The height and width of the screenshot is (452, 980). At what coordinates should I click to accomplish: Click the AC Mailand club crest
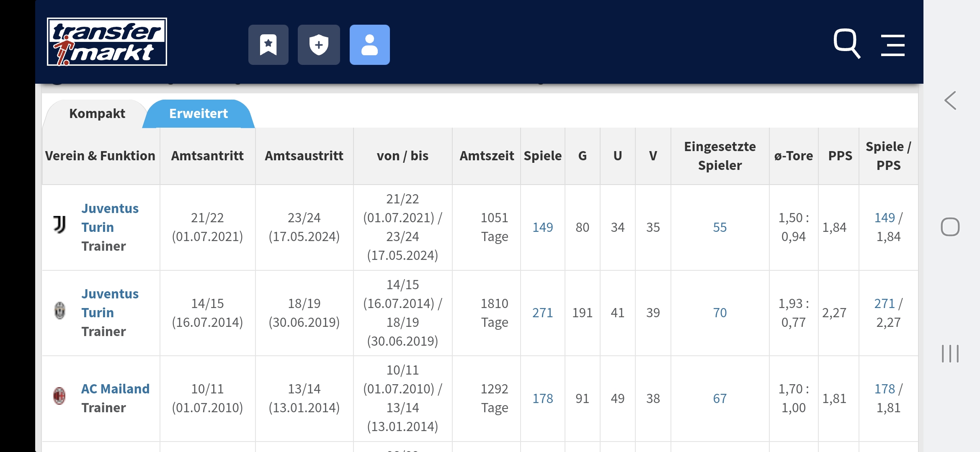(x=59, y=395)
